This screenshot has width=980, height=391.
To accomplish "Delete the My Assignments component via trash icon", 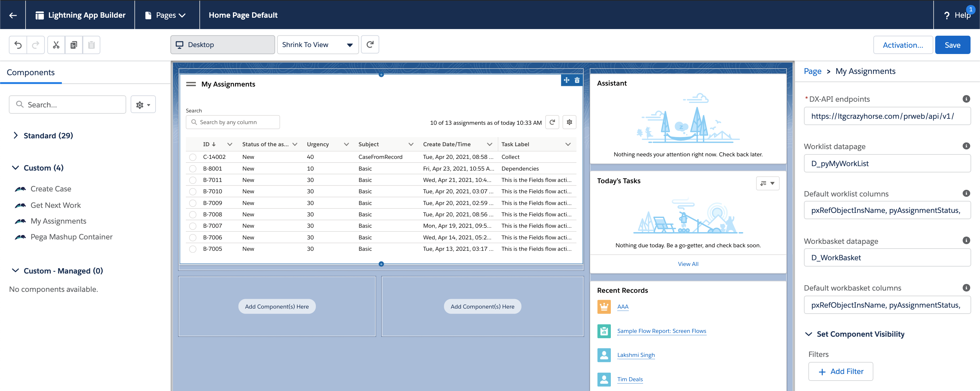I will (x=577, y=80).
